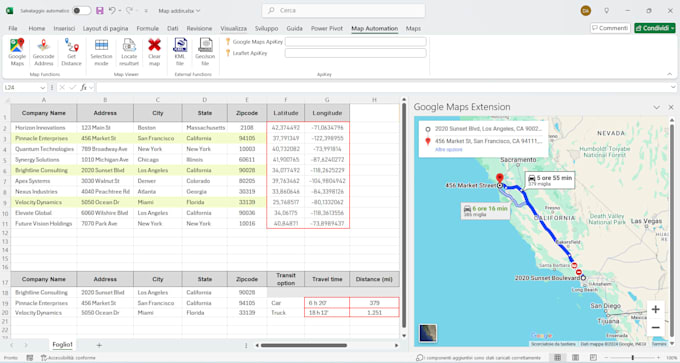Activate Selection mode
Viewport: 680px width, 363px height.
coord(101,52)
